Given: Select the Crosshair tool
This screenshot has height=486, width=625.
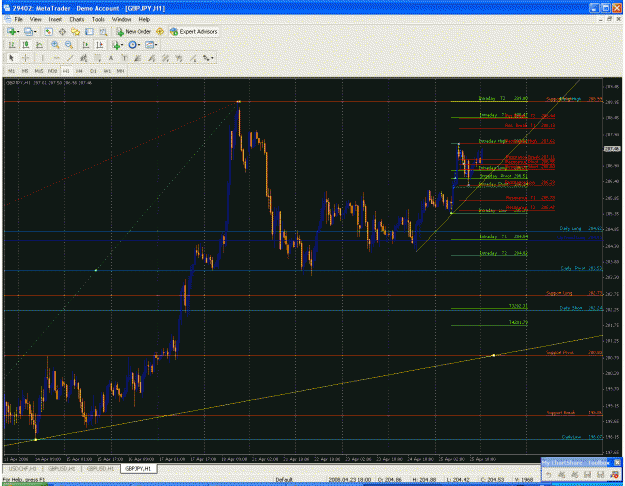Looking at the screenshot, I should 26,58.
